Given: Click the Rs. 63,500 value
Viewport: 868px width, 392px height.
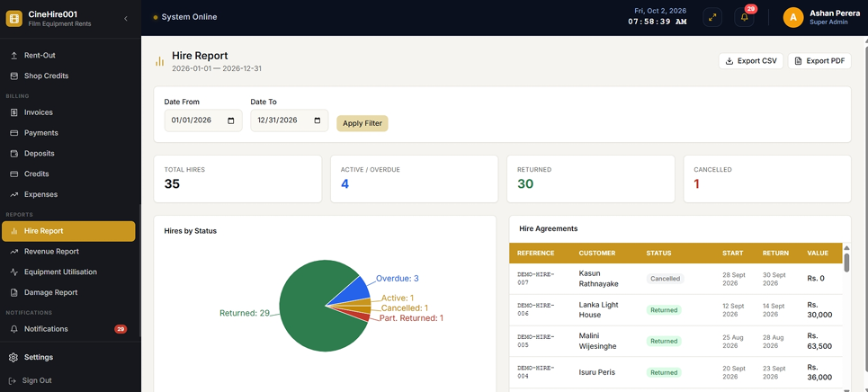Looking at the screenshot, I should 819,341.
